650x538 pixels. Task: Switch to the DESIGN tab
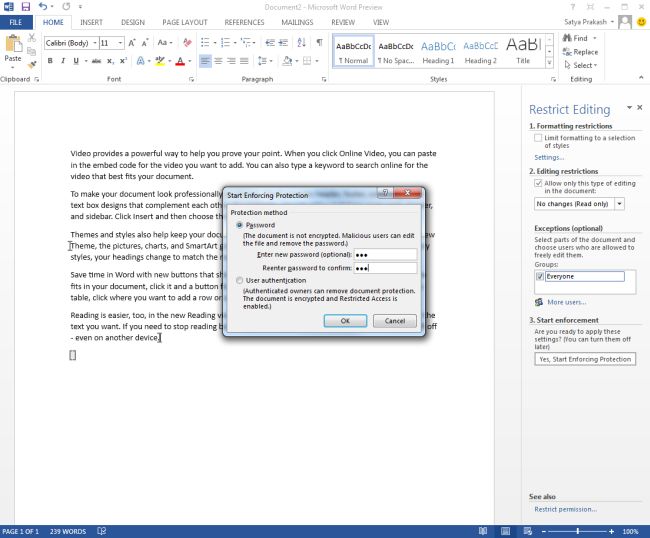tap(133, 22)
